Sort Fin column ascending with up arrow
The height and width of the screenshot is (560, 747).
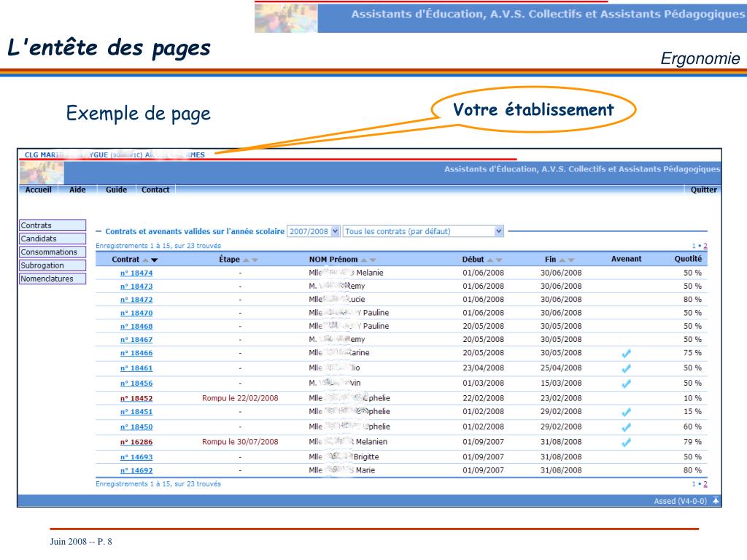[562, 260]
